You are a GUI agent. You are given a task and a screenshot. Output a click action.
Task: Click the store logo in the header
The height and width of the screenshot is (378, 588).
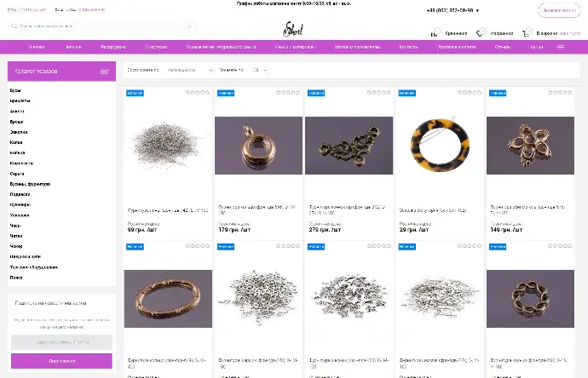tap(293, 29)
